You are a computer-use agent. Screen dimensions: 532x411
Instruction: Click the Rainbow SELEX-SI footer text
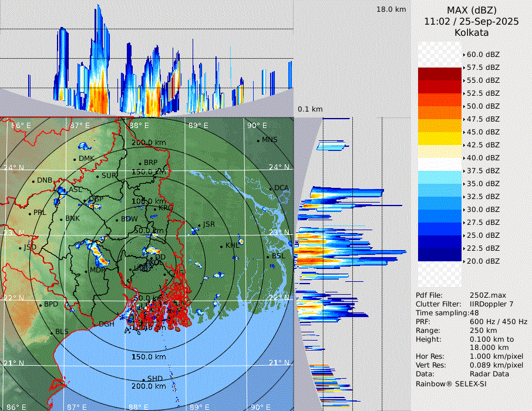451,383
